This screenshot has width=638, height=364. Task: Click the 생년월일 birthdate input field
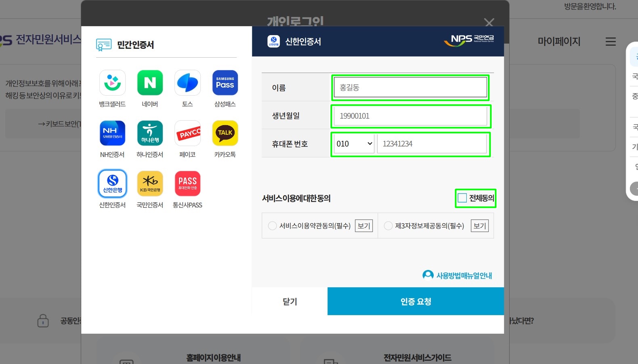coord(410,116)
